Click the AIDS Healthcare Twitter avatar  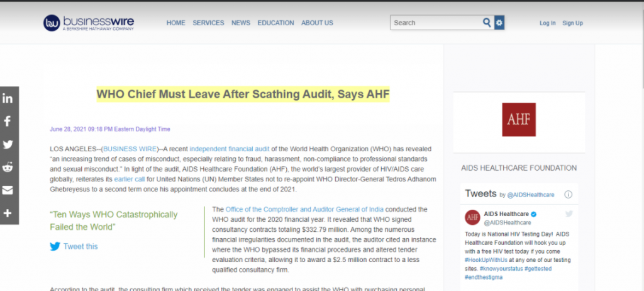click(x=472, y=217)
